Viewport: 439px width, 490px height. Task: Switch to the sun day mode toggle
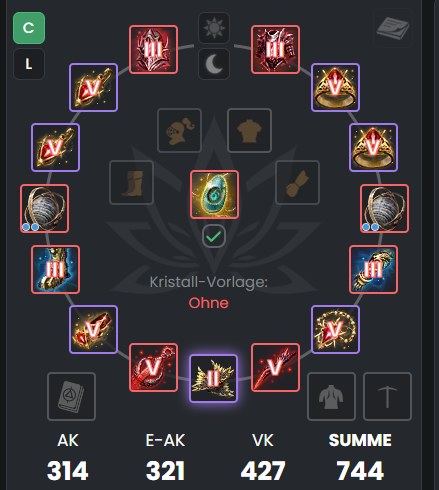tap(214, 28)
